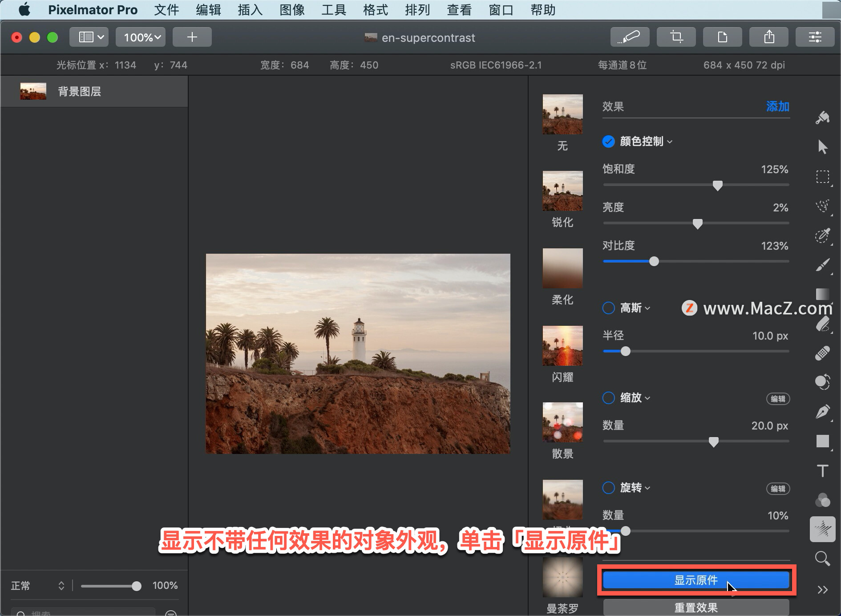Enable the 旋转 effect checkbox
Screen dimensions: 841x616
[608, 488]
